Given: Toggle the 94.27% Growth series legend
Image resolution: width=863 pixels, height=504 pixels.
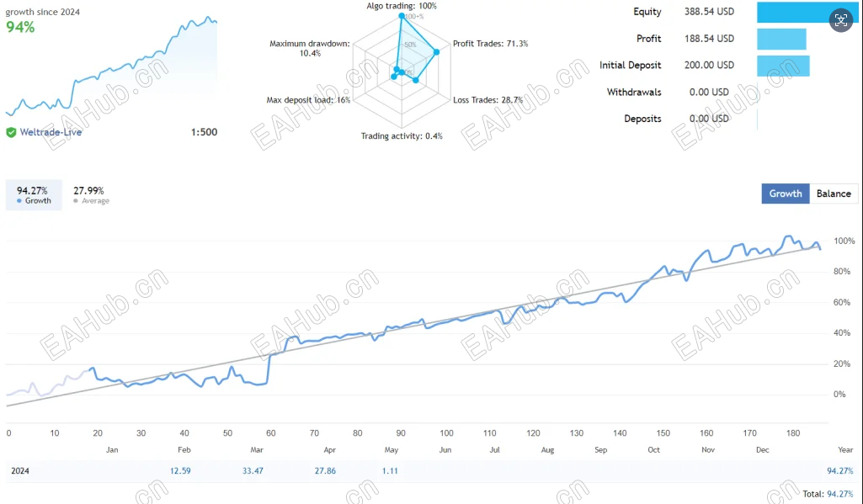Looking at the screenshot, I should [34, 194].
